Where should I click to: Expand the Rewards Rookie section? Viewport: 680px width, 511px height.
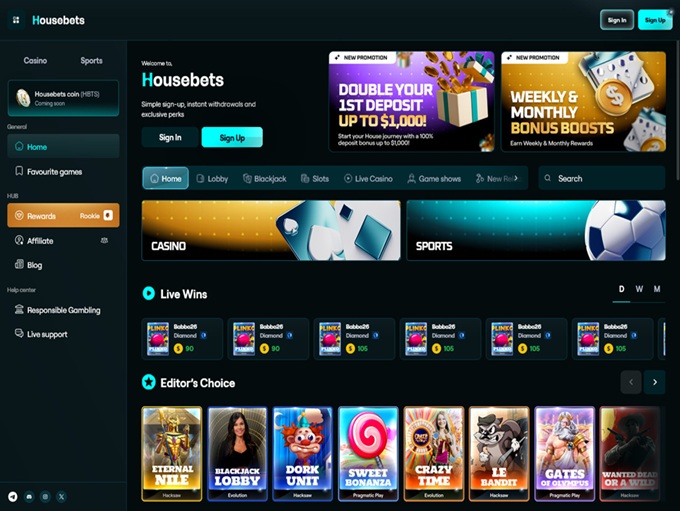pos(62,216)
